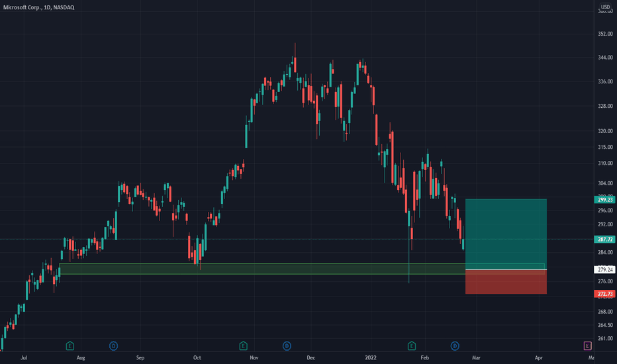Select the red stop-loss zone of long position

pyautogui.click(x=506, y=282)
